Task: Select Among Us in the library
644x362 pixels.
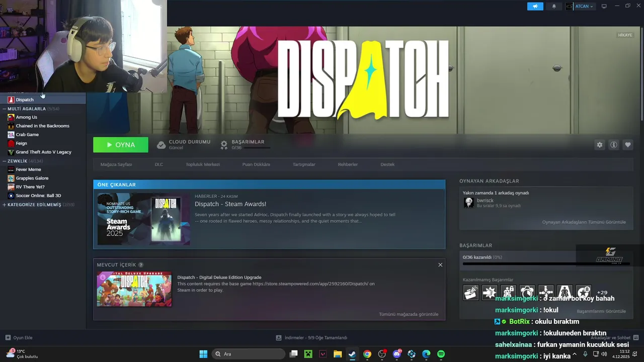Action: tap(43, 117)
